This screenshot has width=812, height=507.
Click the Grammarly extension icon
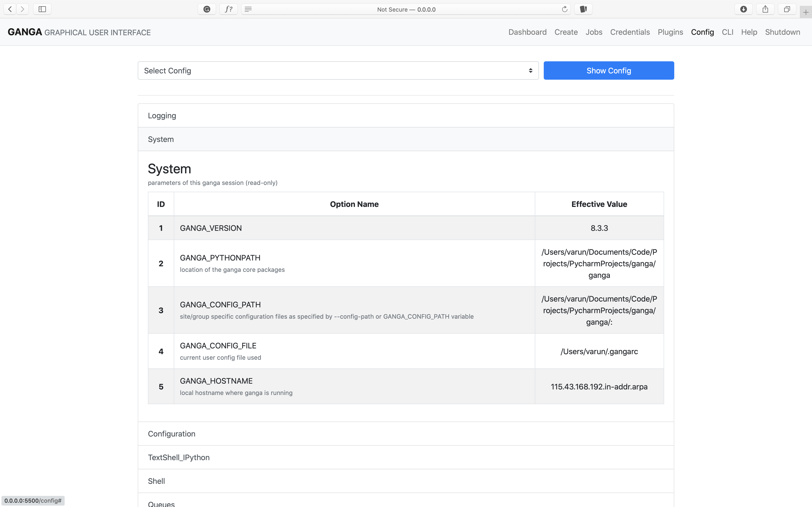click(206, 9)
